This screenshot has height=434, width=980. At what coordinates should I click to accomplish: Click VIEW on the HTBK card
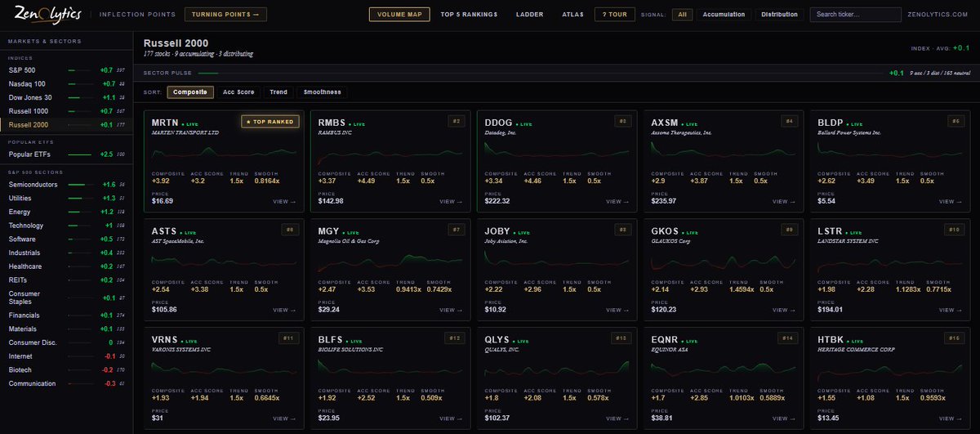(951, 418)
